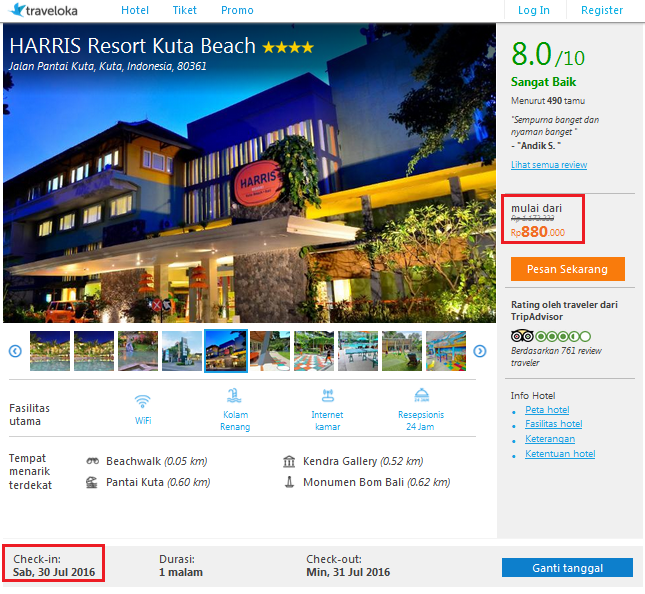
Task: Click the Internet kamar icon
Action: (327, 395)
